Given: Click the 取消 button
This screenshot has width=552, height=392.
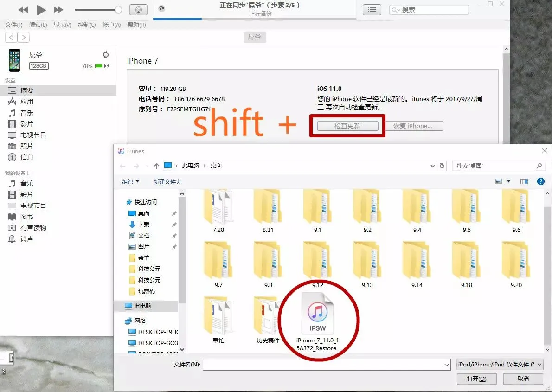Looking at the screenshot, I should click(x=523, y=379).
